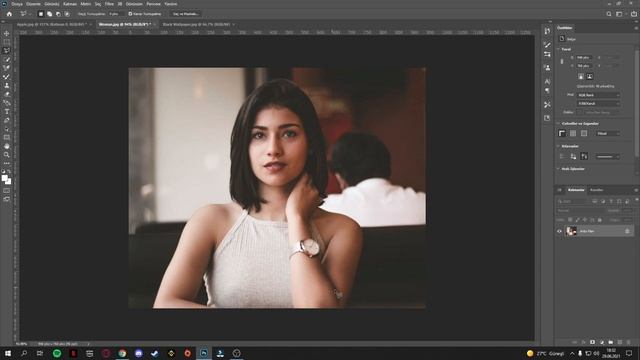Viewport: 640px width, 360px height.
Task: Switch to the Apple.jpg document tab
Action: coord(51,24)
